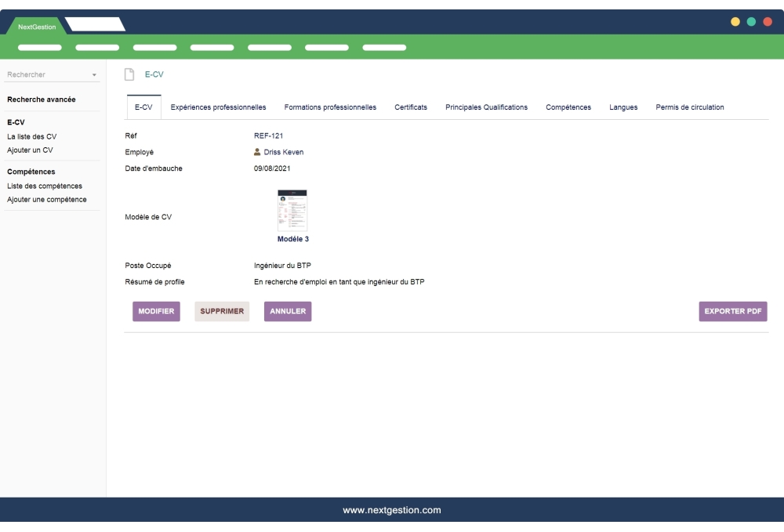Click the E-CV document page icon
Viewport: 784px width, 532px height.
point(129,74)
